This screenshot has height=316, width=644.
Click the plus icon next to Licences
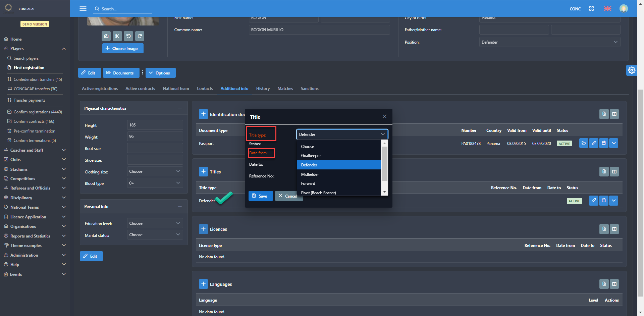click(x=203, y=229)
